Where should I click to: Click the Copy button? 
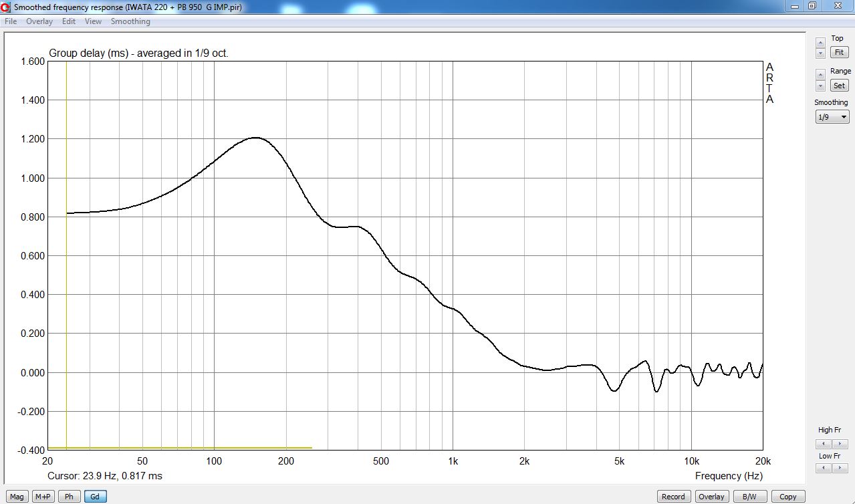coord(788,497)
